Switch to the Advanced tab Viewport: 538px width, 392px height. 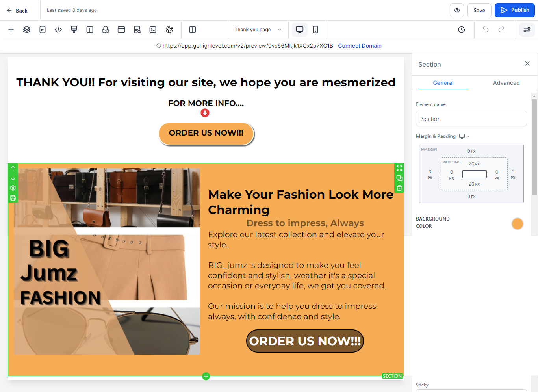[x=506, y=83]
